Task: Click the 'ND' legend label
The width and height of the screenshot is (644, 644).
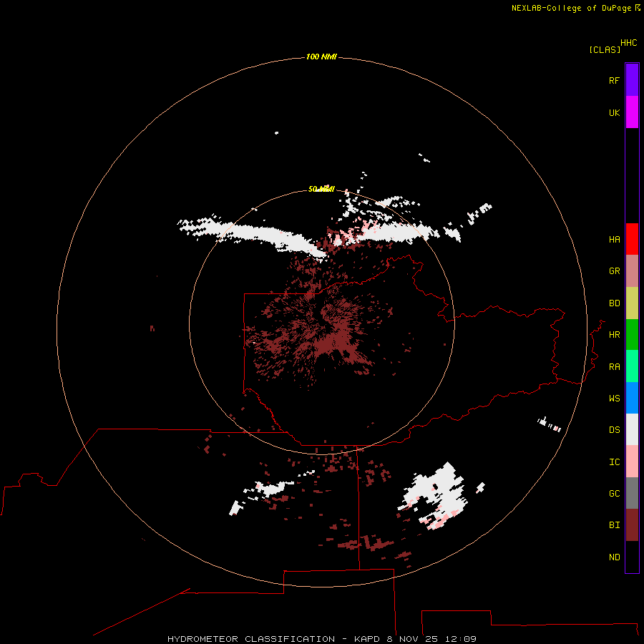Action: [614, 557]
